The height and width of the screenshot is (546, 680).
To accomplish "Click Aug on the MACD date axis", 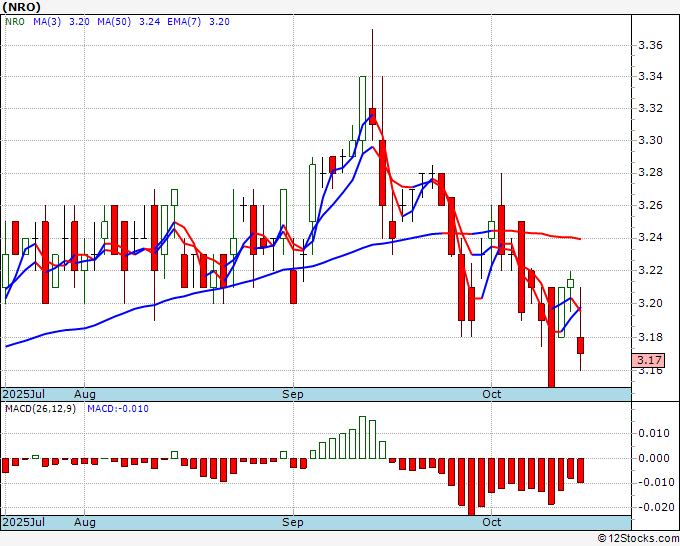I will pos(85,522).
